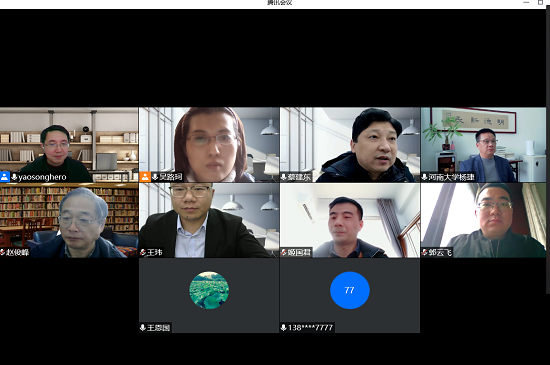The height and width of the screenshot is (365, 550).
Task: Click the yaosonghero name label
Action: click(42, 177)
